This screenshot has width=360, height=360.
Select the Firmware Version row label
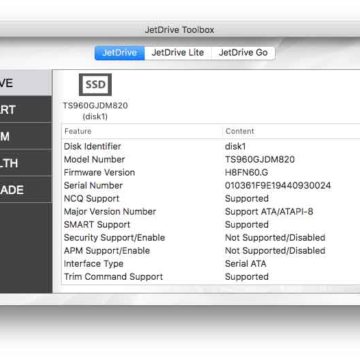tap(99, 172)
